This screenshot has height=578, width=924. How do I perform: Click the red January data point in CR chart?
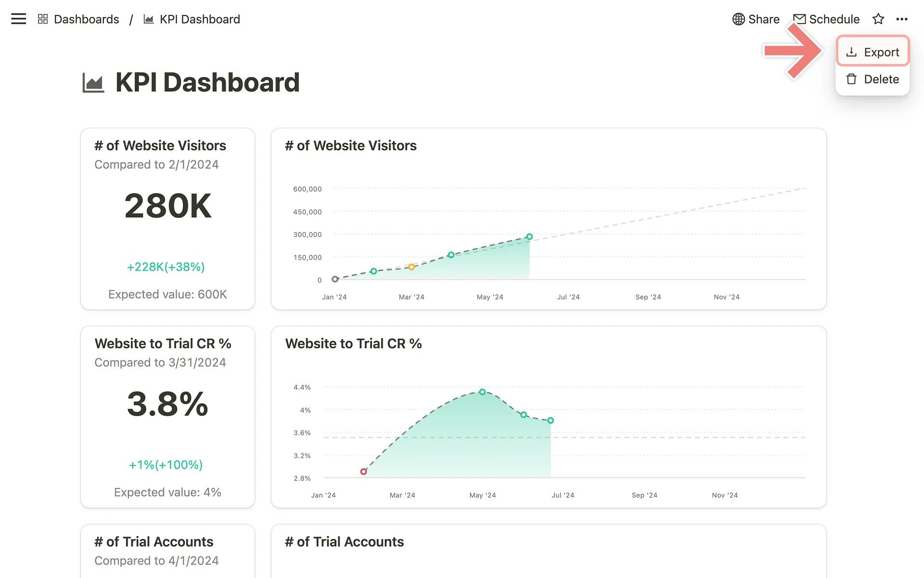click(x=364, y=472)
